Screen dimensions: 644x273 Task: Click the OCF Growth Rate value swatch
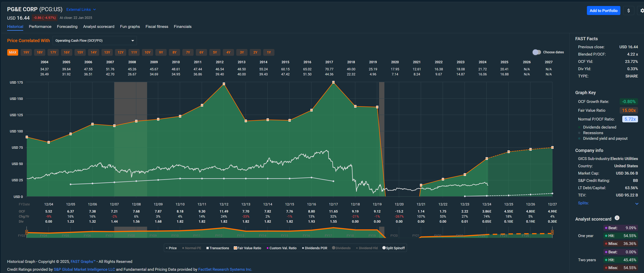628,101
